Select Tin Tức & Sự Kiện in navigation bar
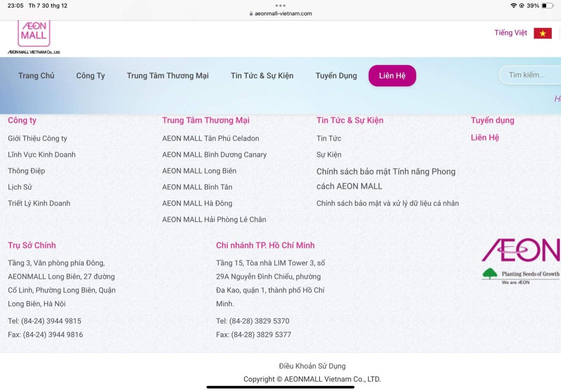The height and width of the screenshot is (392, 561). pos(262,76)
